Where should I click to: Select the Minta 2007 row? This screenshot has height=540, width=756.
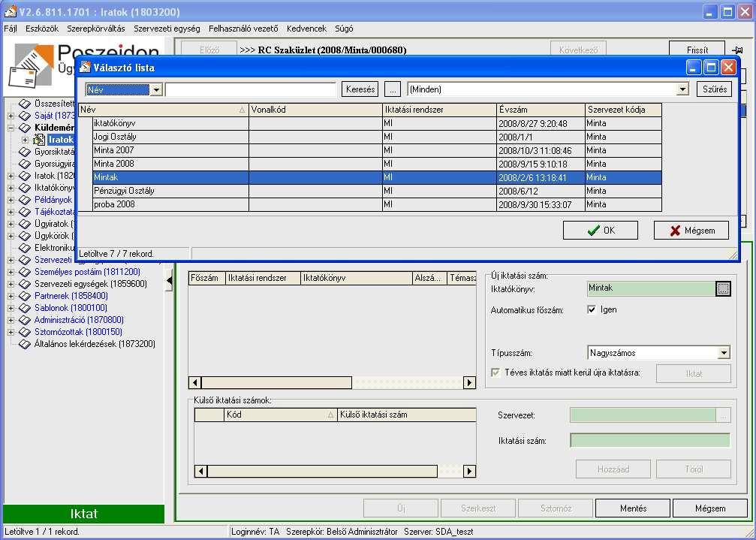coord(370,150)
